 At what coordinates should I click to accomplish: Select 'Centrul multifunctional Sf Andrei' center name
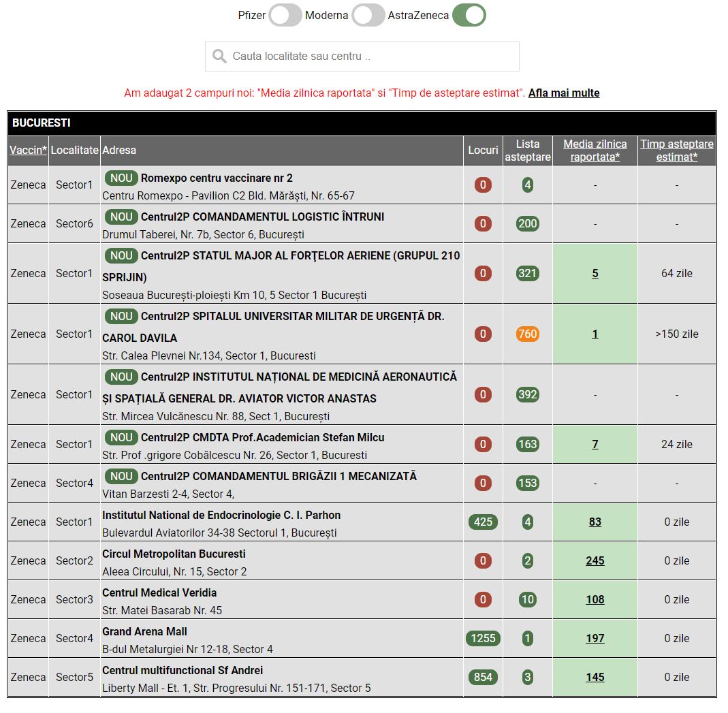tap(183, 671)
